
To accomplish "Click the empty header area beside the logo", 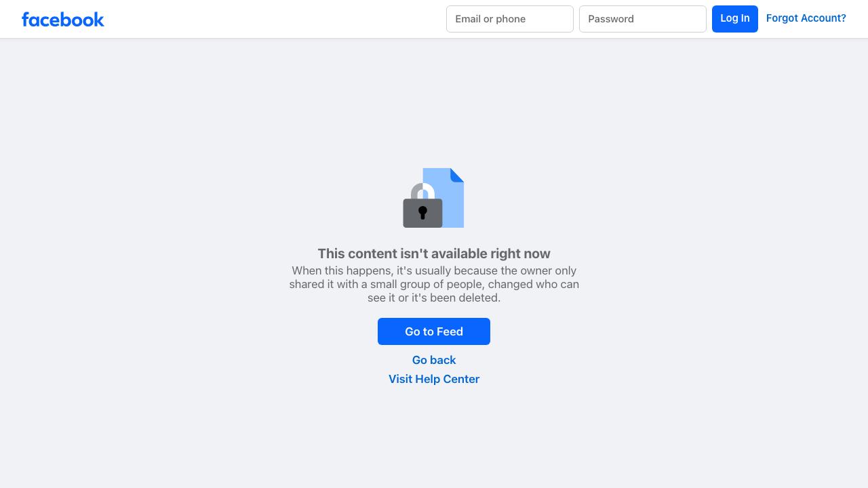I will click(x=271, y=19).
